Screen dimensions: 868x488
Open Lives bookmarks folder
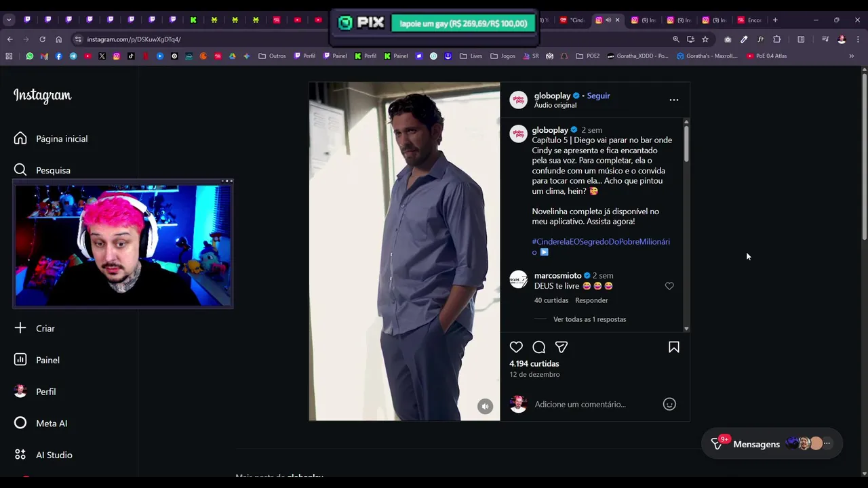click(x=471, y=56)
